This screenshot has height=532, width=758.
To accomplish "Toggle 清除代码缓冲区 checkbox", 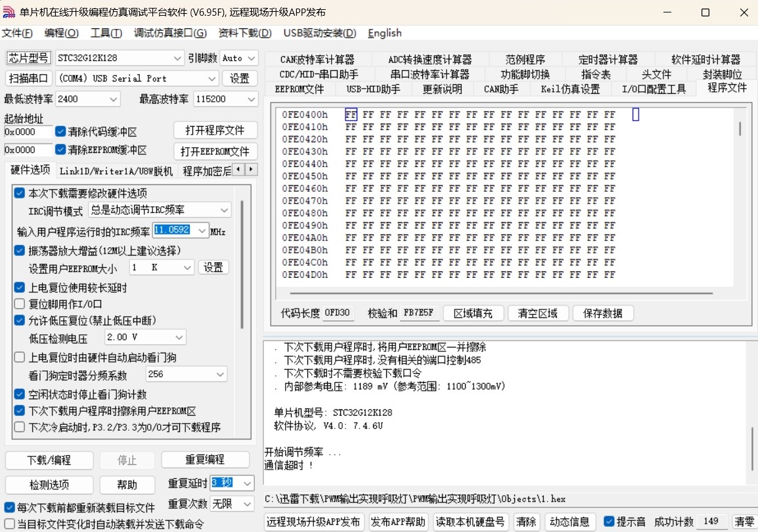I will point(60,131).
